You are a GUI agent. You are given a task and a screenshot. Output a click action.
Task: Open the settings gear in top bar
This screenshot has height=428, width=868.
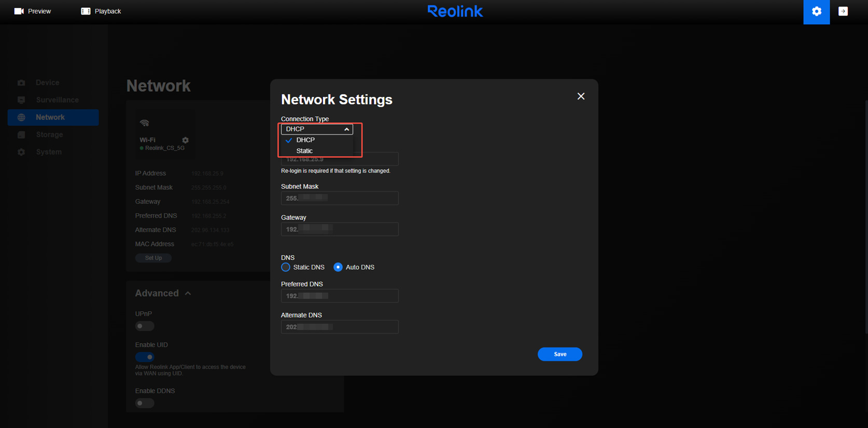pos(816,11)
